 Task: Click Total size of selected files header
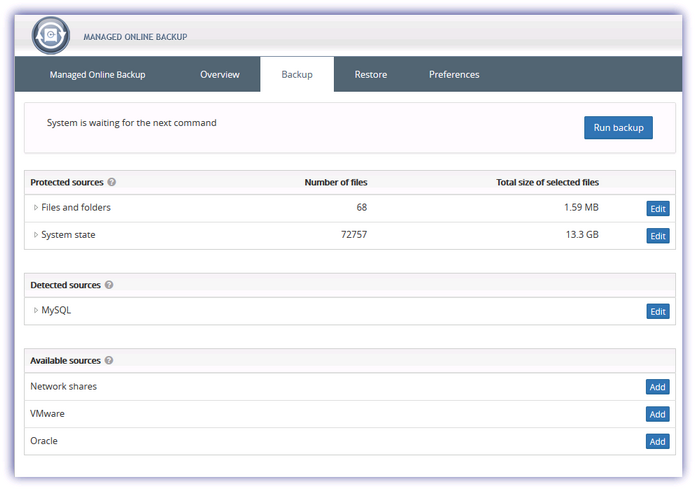[x=547, y=182]
